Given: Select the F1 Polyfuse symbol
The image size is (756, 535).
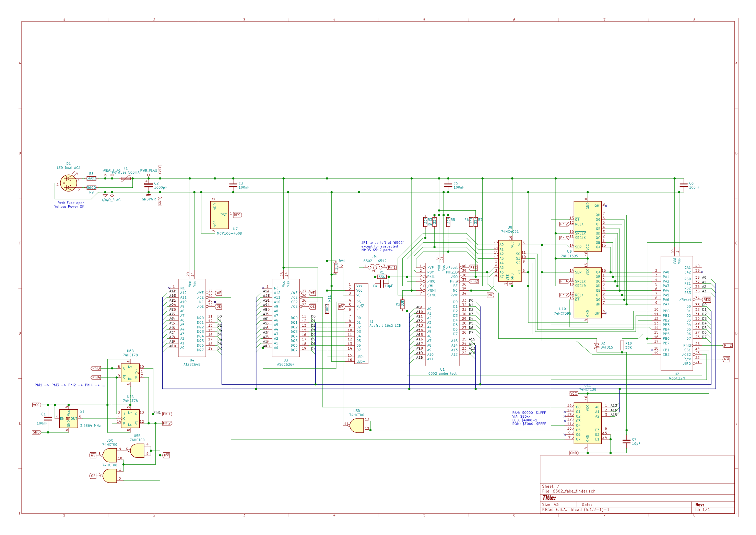Looking at the screenshot, I should [x=126, y=178].
